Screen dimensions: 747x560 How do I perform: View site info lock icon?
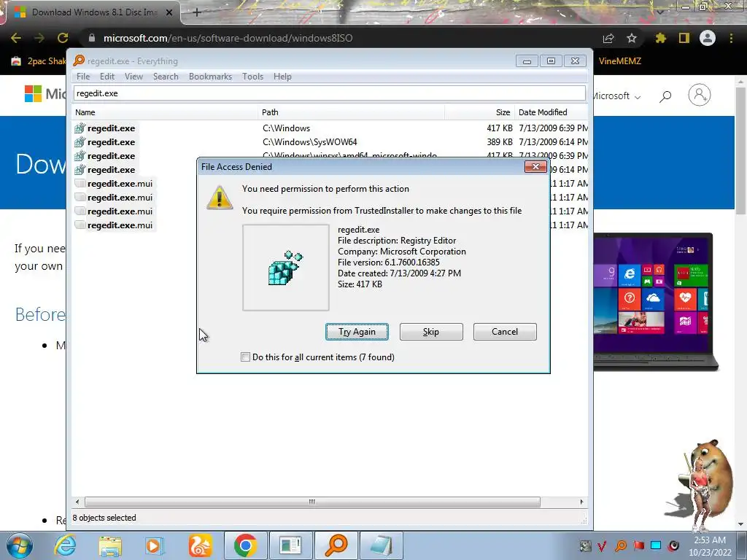92,38
